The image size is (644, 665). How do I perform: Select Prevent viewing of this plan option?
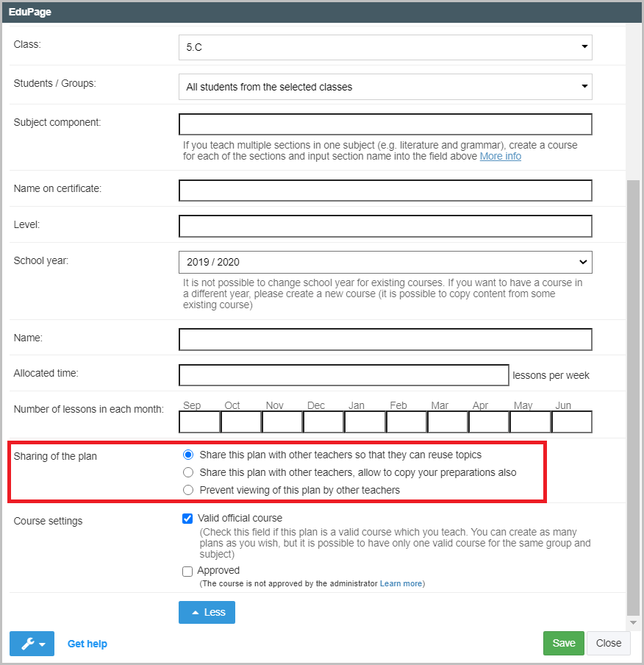pos(188,490)
